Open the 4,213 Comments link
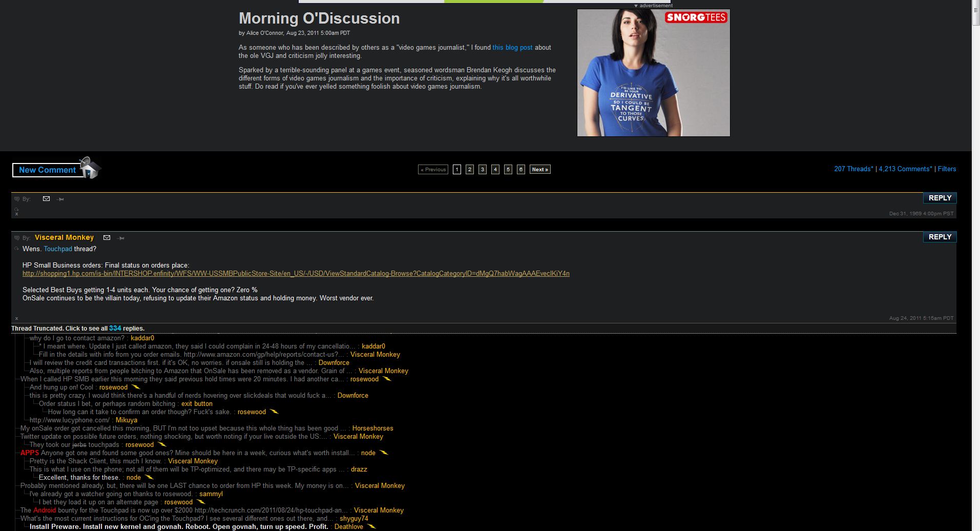This screenshot has height=531, width=980. [x=905, y=169]
